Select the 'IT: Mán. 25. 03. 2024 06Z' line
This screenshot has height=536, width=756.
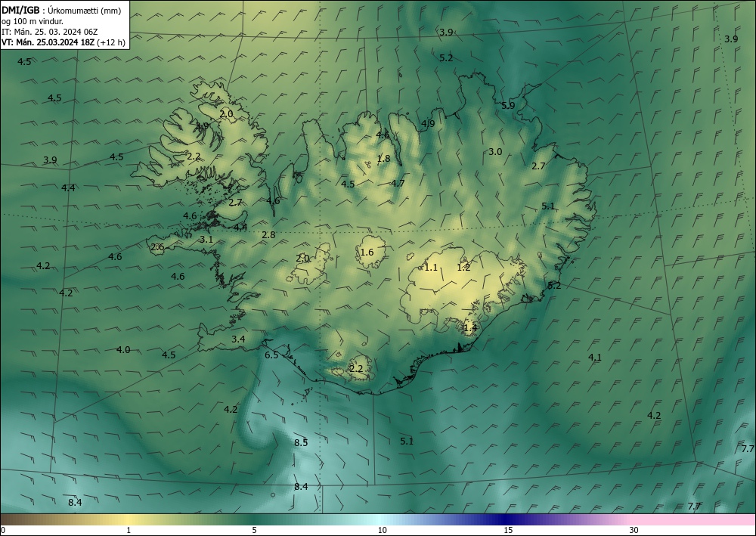click(x=50, y=32)
